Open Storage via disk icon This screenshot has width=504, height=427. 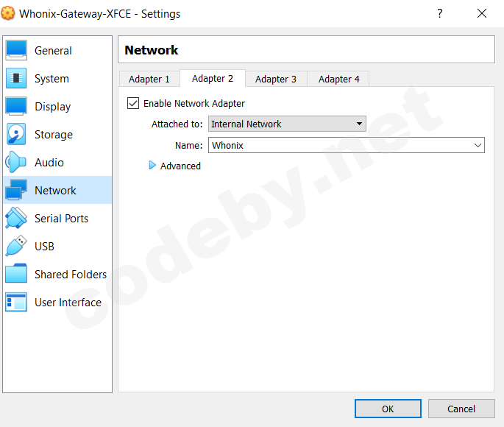16,134
